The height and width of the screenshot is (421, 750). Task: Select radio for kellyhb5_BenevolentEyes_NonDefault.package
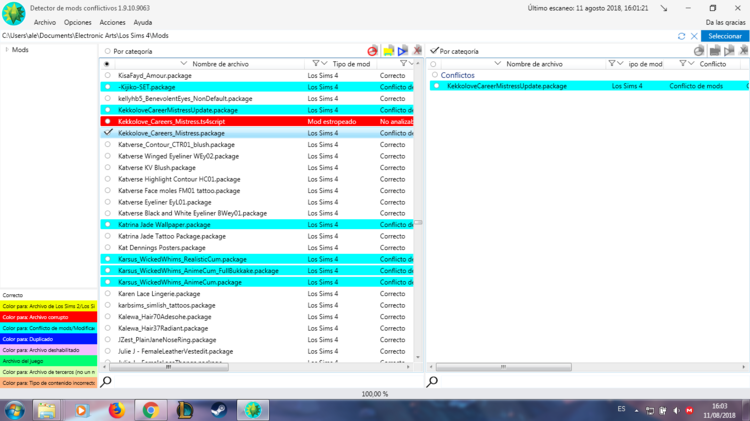point(108,99)
